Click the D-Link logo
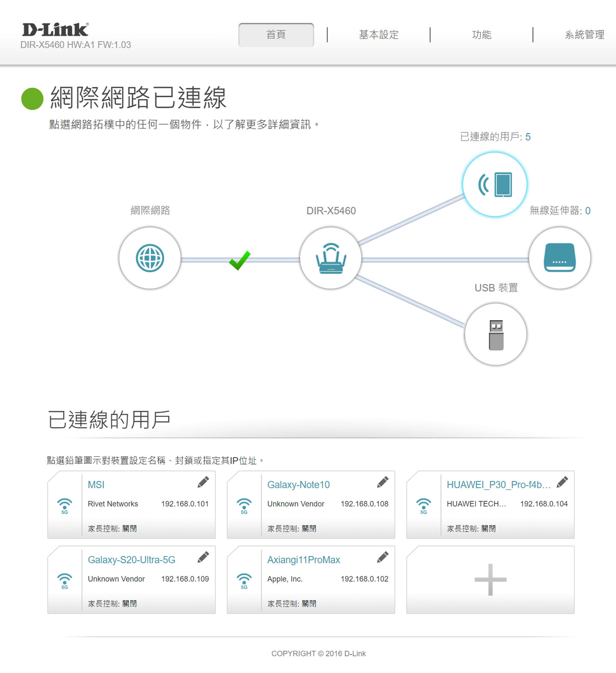The width and height of the screenshot is (616, 673). click(56, 30)
